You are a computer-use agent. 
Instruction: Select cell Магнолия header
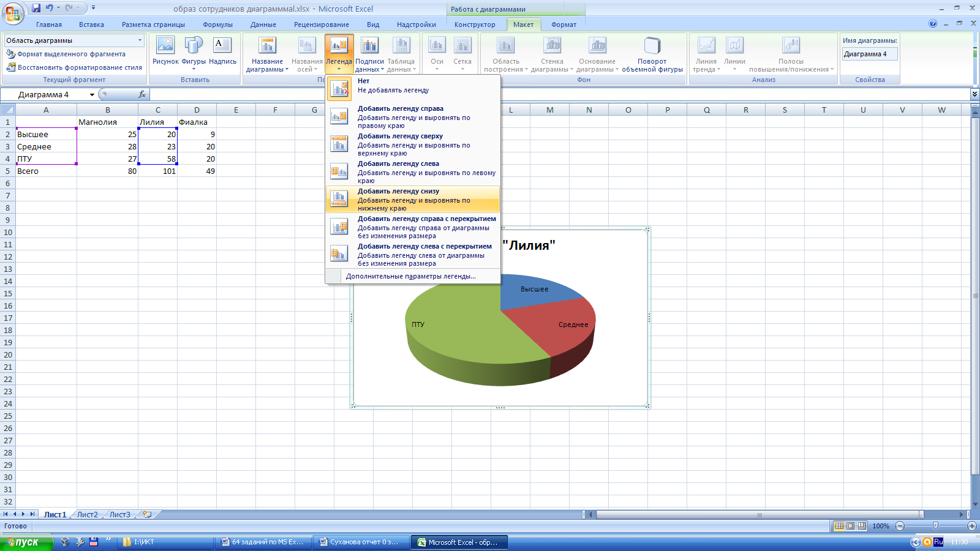click(107, 122)
